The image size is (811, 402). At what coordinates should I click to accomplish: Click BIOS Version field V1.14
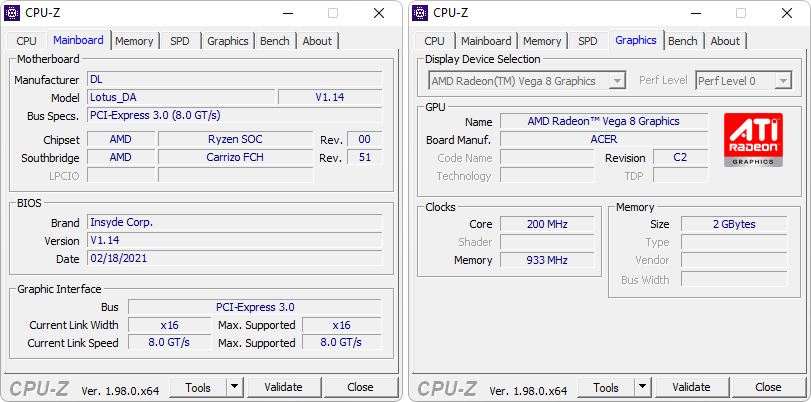click(235, 240)
